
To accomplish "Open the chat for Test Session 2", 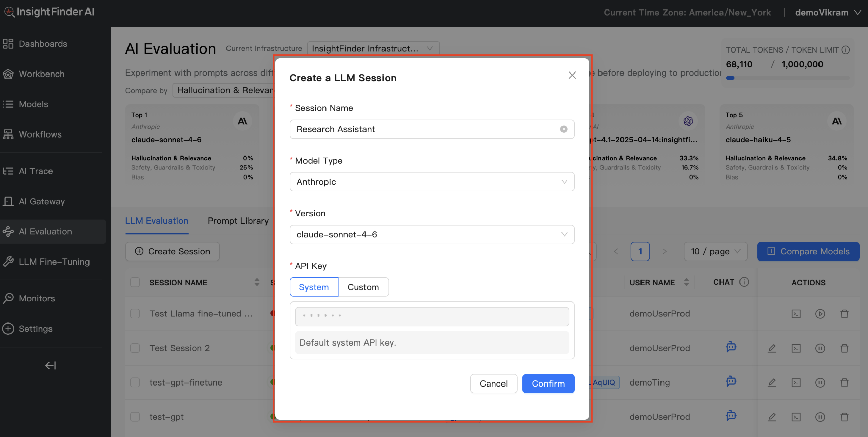I will [x=731, y=347].
